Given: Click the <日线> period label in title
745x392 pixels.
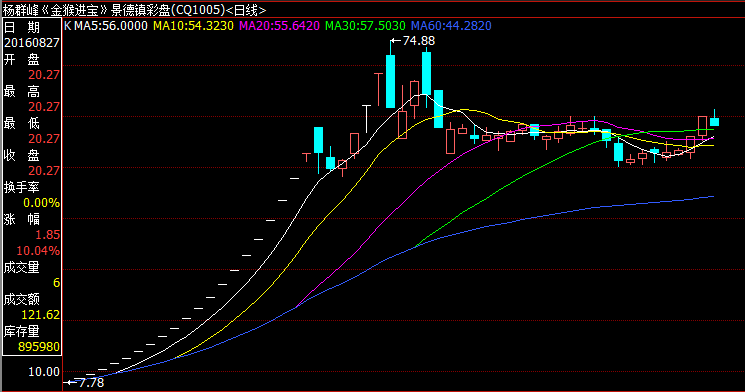Looking at the screenshot, I should (x=246, y=10).
